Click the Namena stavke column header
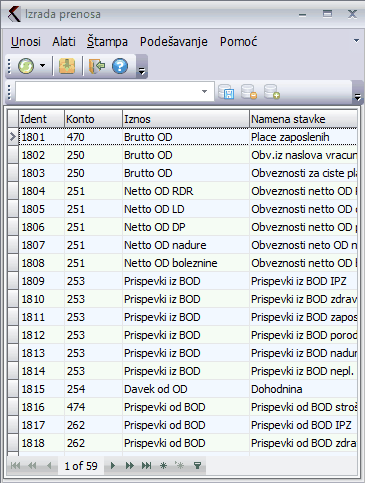The width and height of the screenshot is (365, 483). pos(303,119)
